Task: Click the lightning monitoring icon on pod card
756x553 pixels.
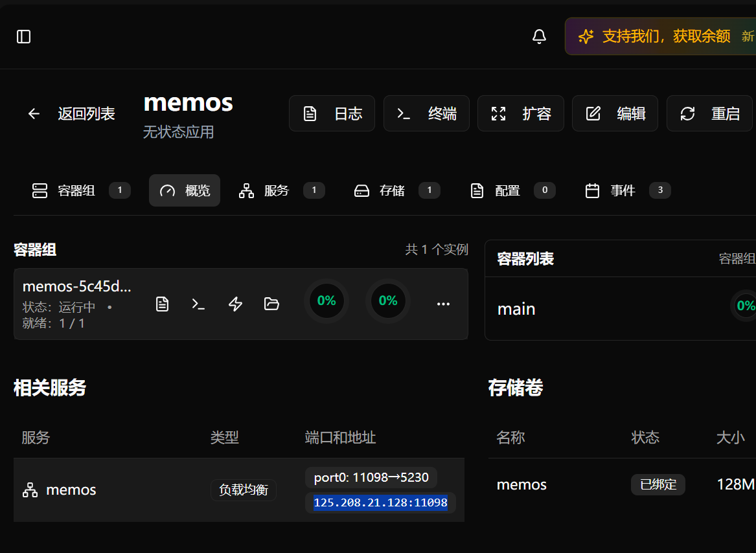Action: point(235,304)
